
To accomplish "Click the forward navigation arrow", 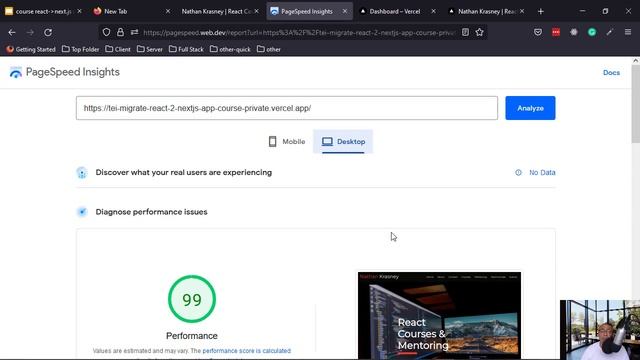I will point(30,32).
